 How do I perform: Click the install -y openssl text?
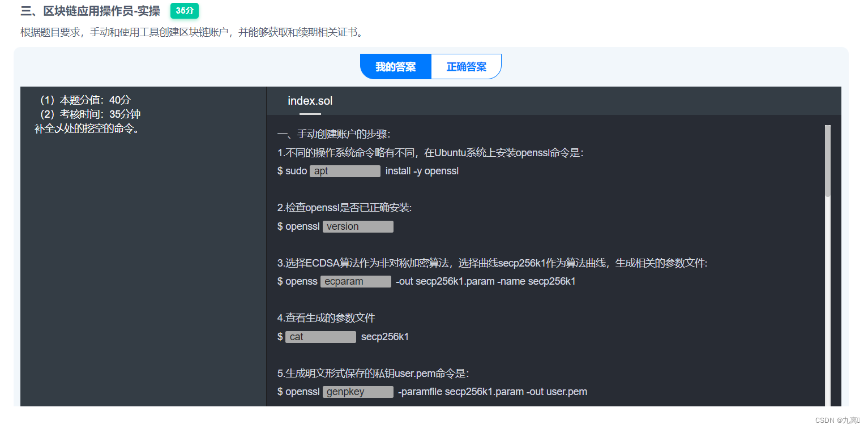[x=421, y=171]
